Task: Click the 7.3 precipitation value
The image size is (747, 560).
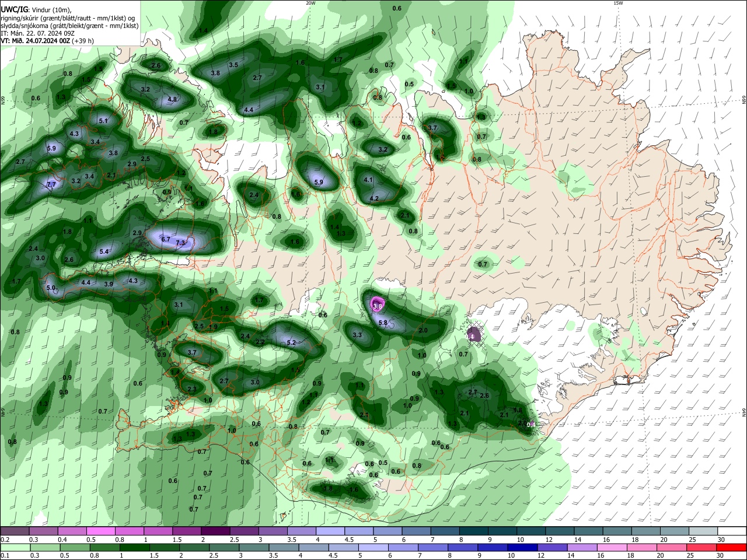Action: (x=180, y=243)
